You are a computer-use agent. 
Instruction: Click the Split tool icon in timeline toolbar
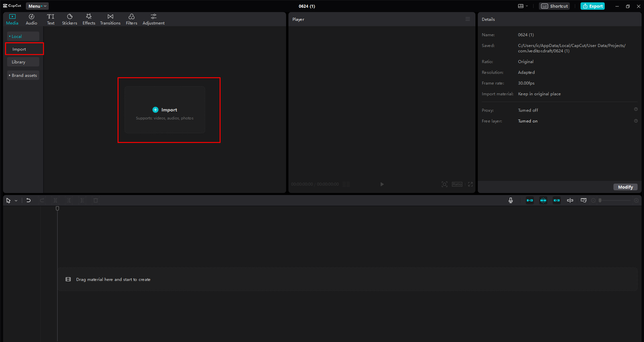point(55,200)
